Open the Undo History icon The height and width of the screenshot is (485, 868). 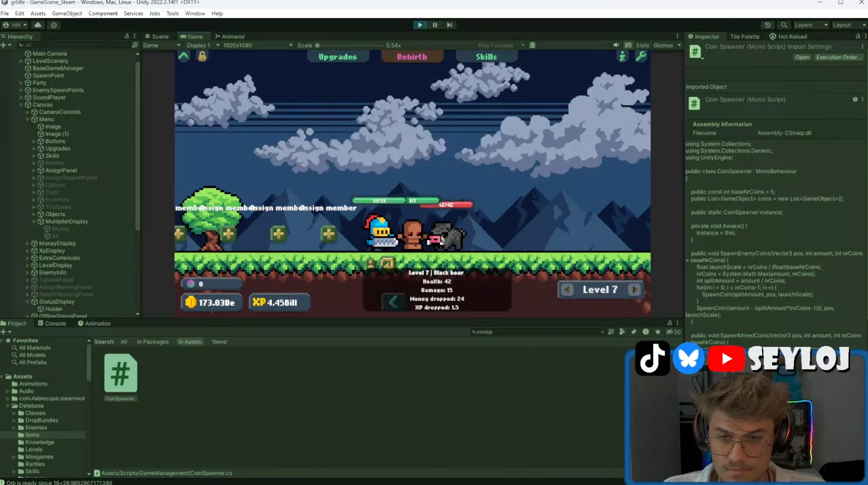pos(767,25)
